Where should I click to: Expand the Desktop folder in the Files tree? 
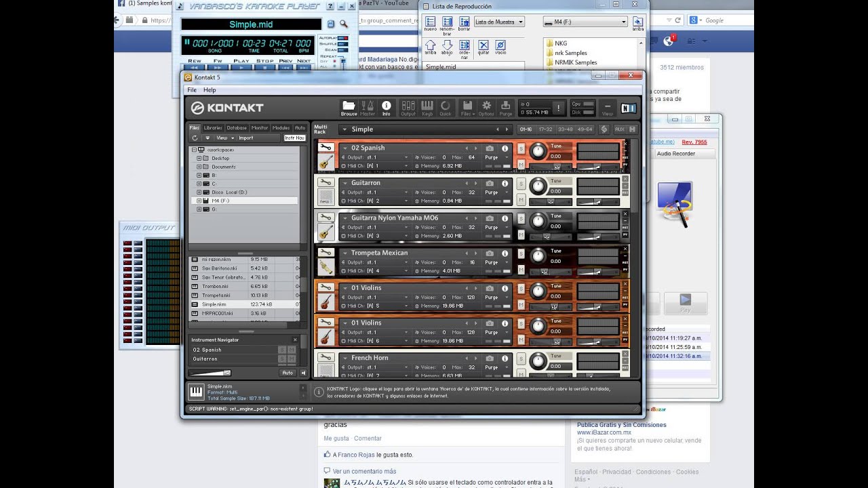pos(199,158)
